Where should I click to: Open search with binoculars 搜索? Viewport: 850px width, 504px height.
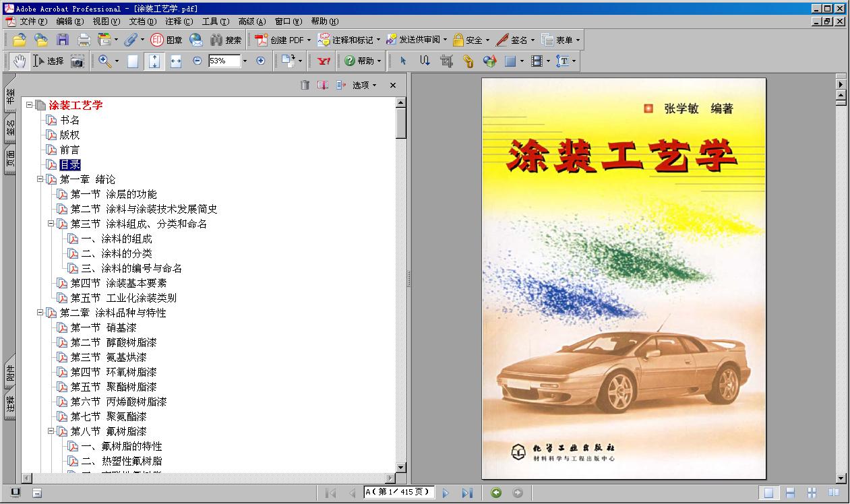[x=226, y=40]
